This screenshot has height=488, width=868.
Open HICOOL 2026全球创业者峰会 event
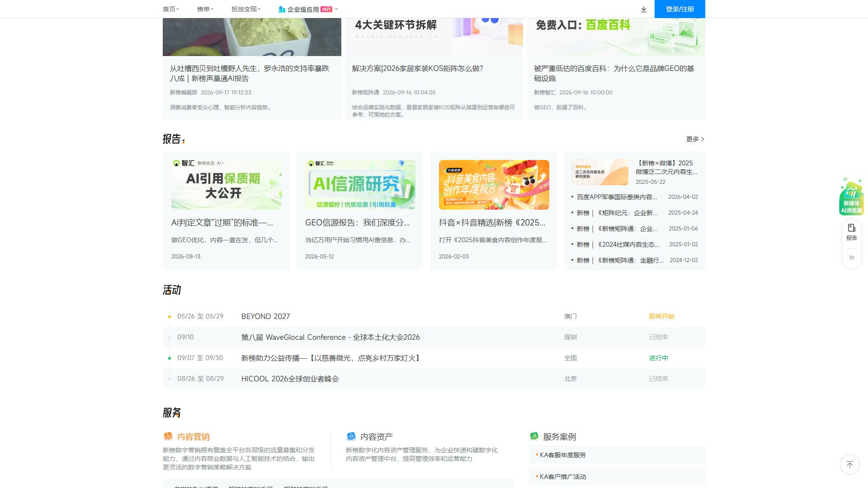pyautogui.click(x=434, y=379)
